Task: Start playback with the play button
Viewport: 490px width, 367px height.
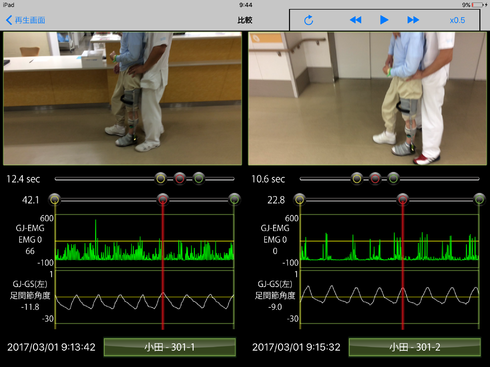Action: point(384,20)
